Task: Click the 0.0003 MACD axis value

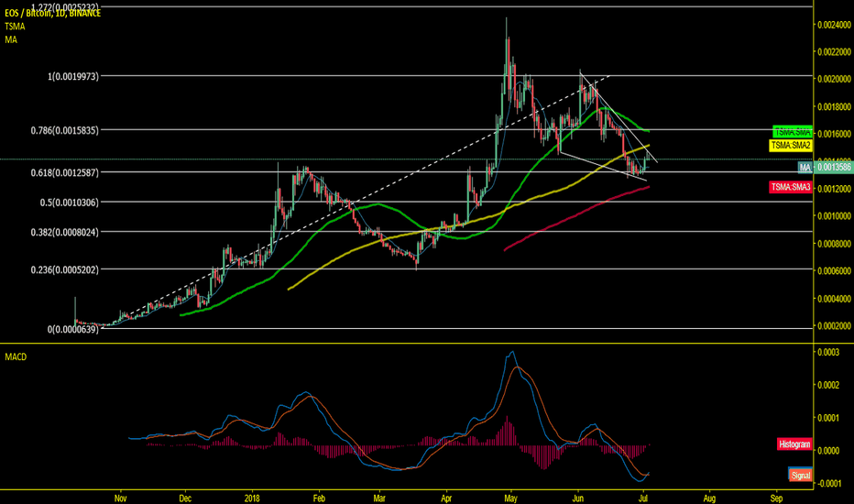Action: click(827, 353)
